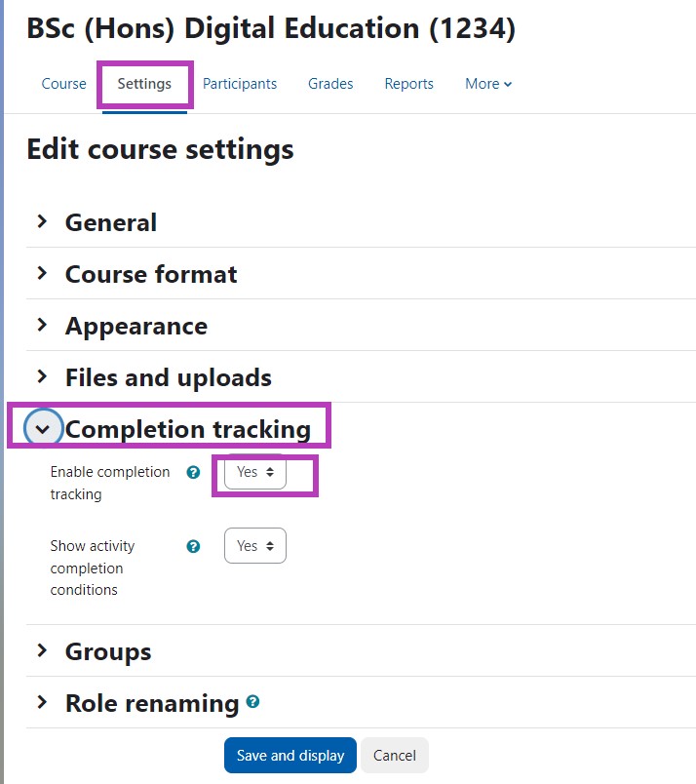The width and height of the screenshot is (696, 784).
Task: Switch to the Participants tab
Action: 240,84
